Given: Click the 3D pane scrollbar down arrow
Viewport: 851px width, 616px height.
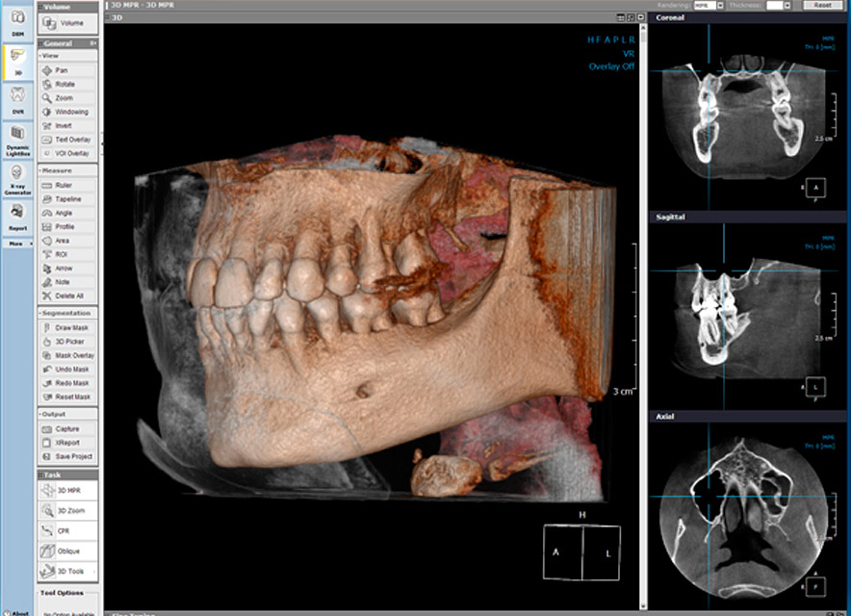Looking at the screenshot, I should [643, 605].
